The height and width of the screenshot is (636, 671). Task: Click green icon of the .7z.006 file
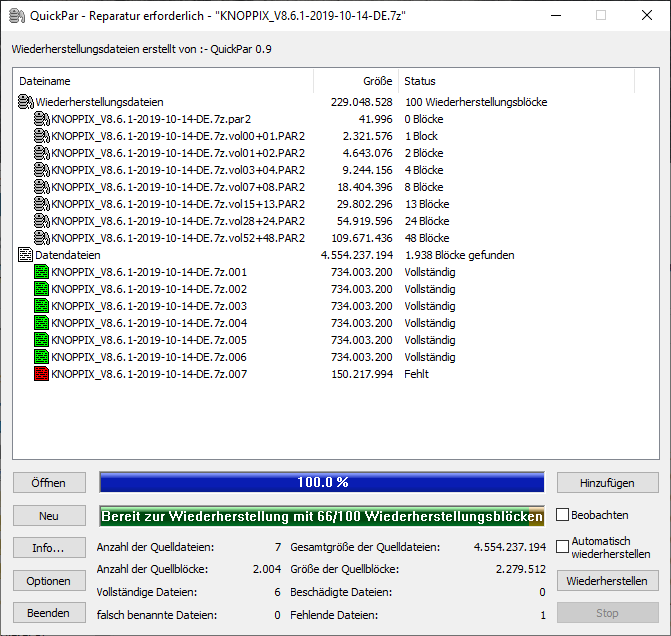point(42,357)
